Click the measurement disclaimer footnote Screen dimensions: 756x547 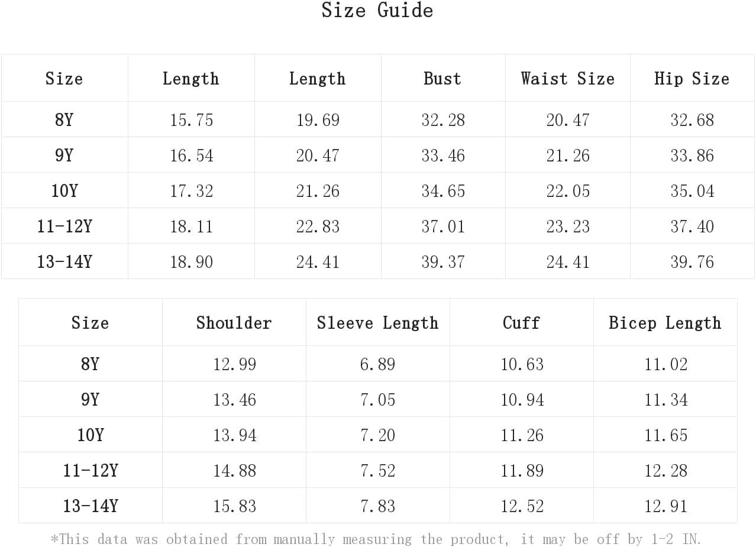point(376,539)
